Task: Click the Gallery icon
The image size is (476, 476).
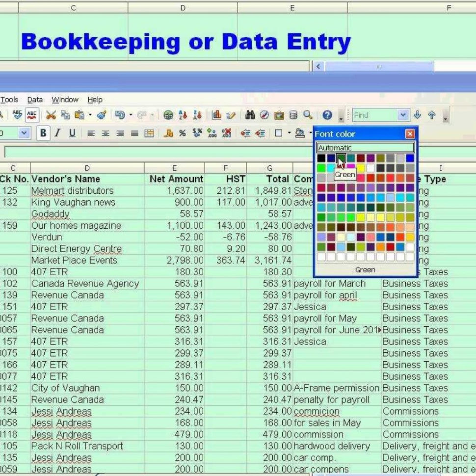Action: tap(280, 114)
